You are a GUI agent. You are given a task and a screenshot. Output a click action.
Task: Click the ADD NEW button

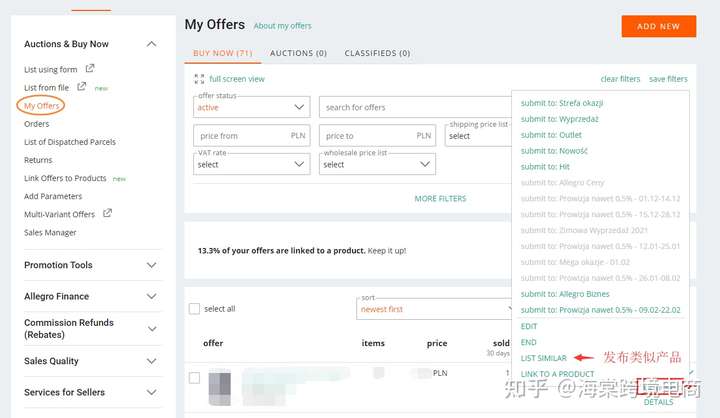click(658, 26)
